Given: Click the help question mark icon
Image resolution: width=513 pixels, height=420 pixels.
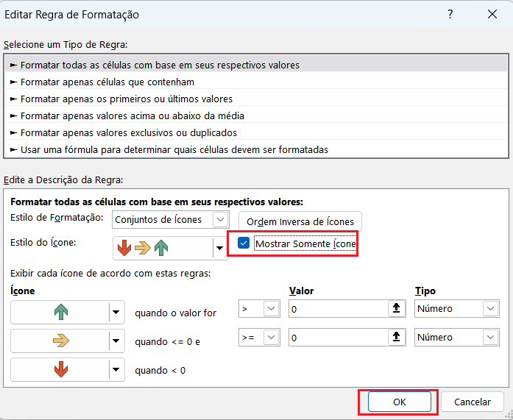Looking at the screenshot, I should click(450, 15).
